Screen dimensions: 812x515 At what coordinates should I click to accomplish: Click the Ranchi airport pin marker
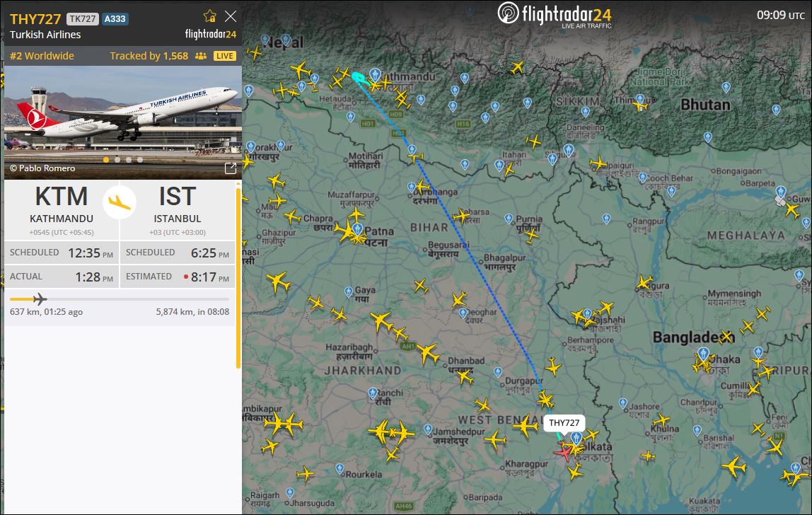click(372, 394)
